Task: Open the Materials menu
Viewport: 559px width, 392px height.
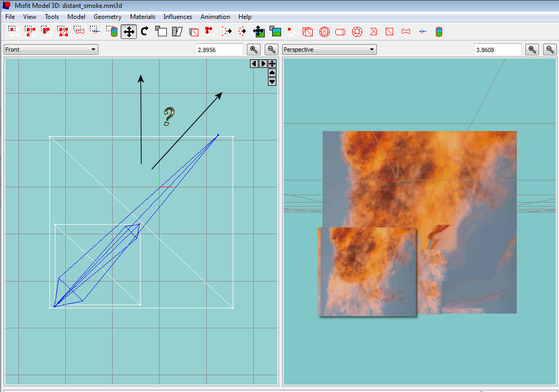Action: pyautogui.click(x=143, y=17)
